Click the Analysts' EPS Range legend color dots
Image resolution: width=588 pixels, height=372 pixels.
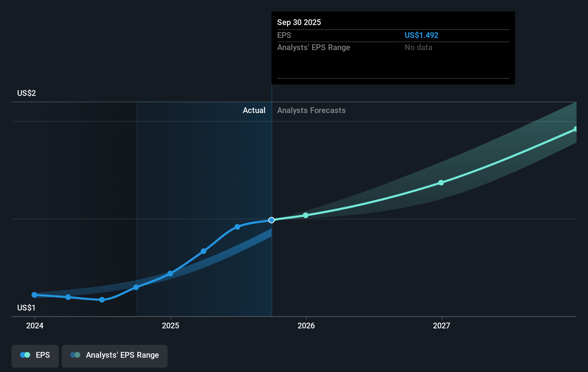tap(75, 355)
